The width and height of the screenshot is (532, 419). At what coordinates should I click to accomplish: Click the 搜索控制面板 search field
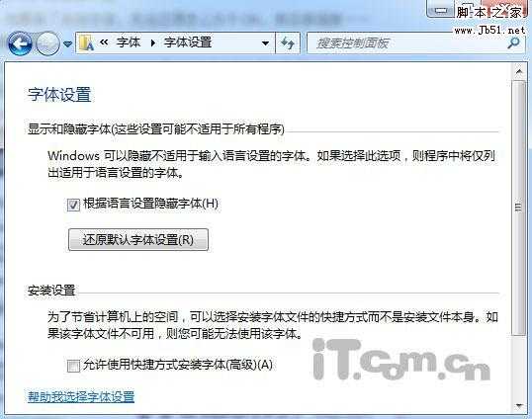(x=407, y=43)
